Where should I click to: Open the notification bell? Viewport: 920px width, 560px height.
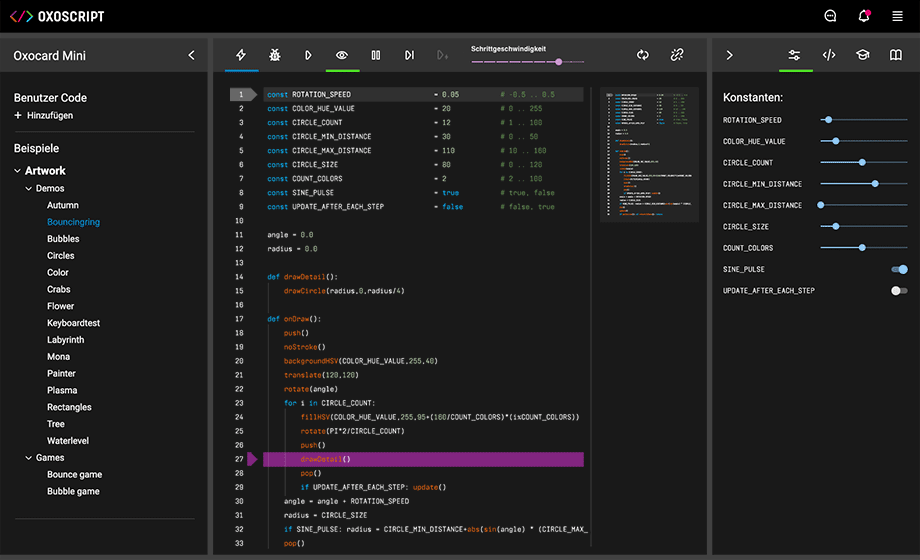(864, 16)
